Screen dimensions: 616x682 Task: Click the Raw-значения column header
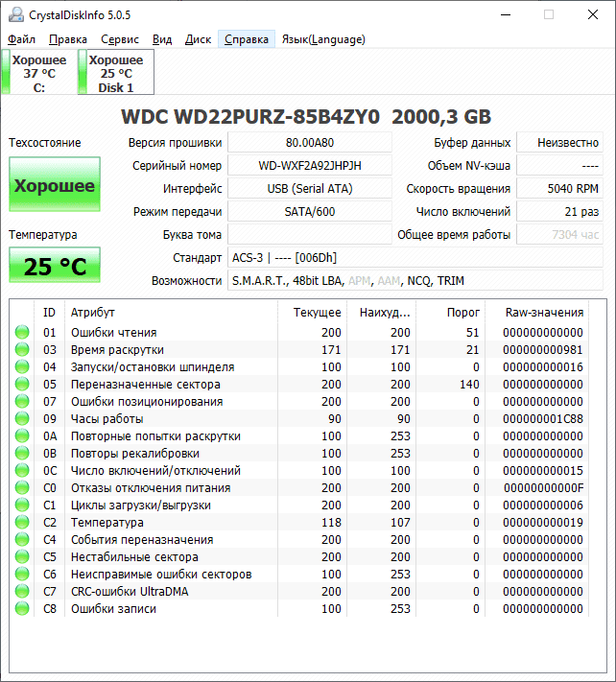(x=544, y=313)
